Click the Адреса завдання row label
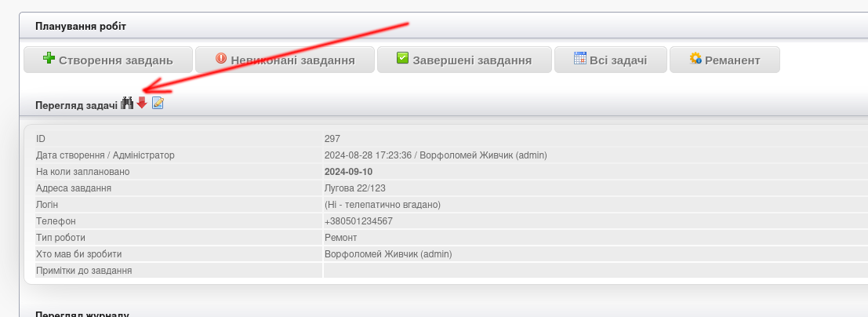This screenshot has height=317, width=868. pos(74,188)
